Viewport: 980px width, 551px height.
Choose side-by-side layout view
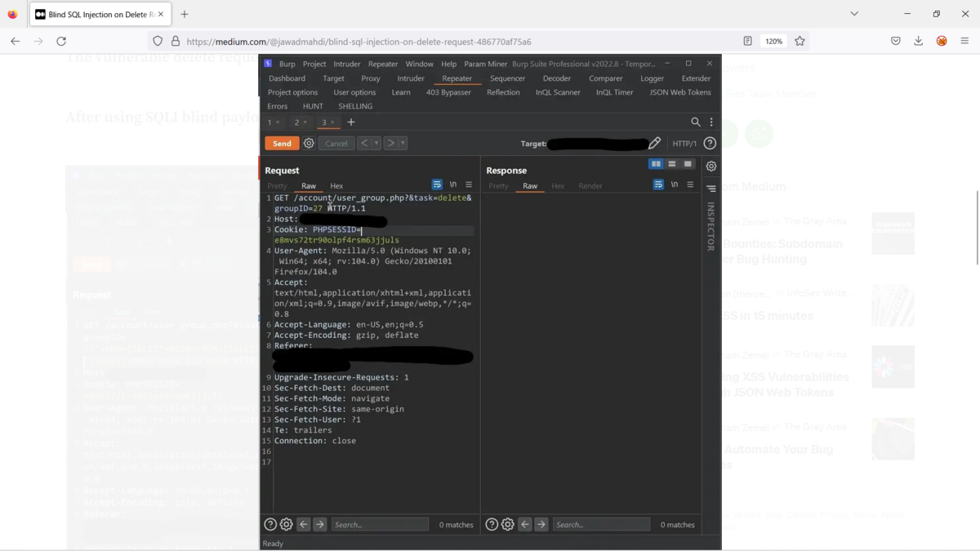[x=656, y=164]
